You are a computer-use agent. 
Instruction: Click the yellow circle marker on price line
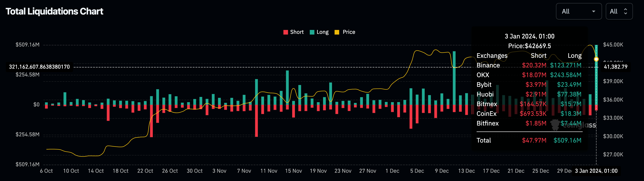pyautogui.click(x=596, y=59)
